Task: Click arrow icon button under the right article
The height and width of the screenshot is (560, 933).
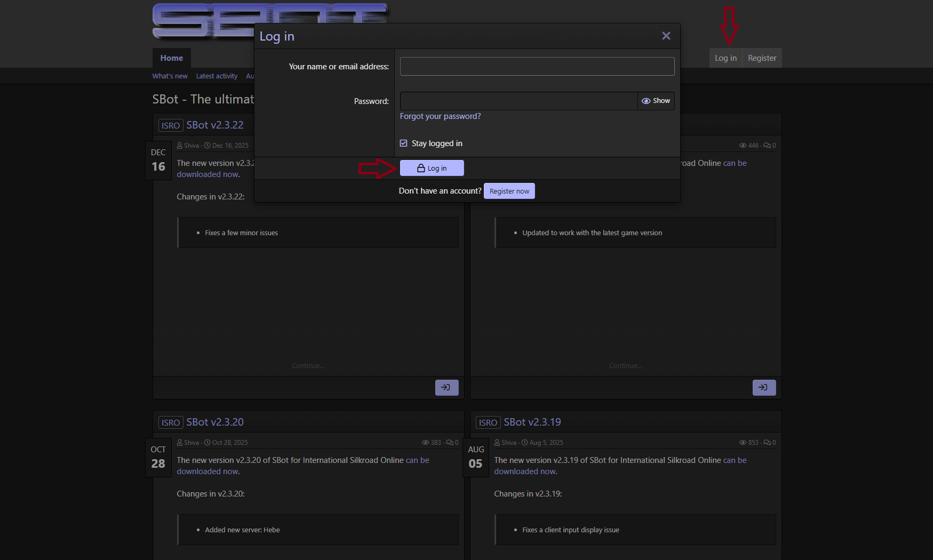Action: [x=764, y=388]
